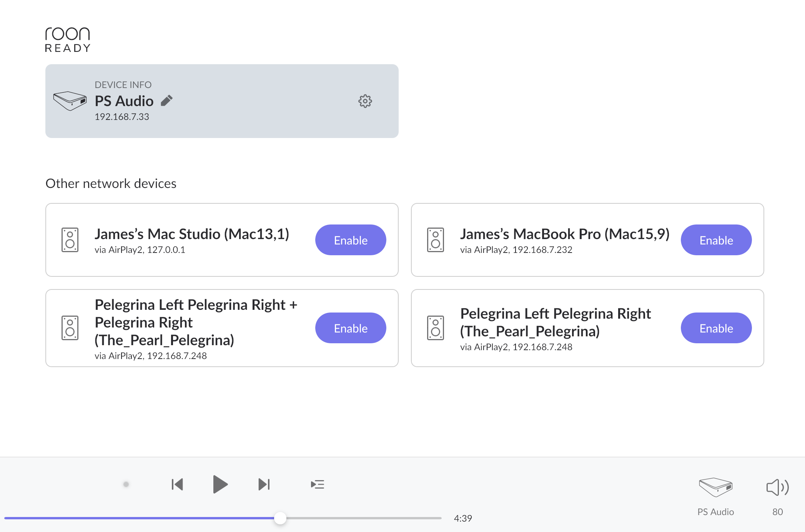Edit the PS Audio device name pencil
Image resolution: width=805 pixels, height=532 pixels.
(166, 101)
